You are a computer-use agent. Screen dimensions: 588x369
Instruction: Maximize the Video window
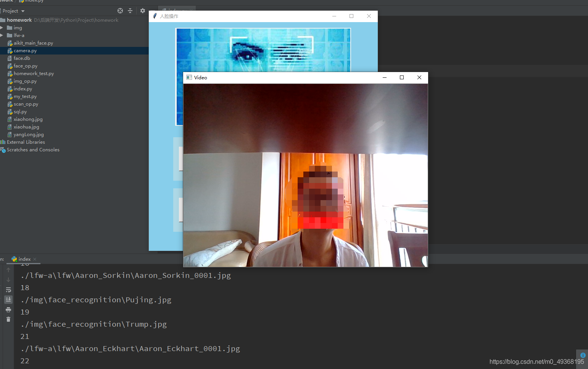(x=402, y=77)
